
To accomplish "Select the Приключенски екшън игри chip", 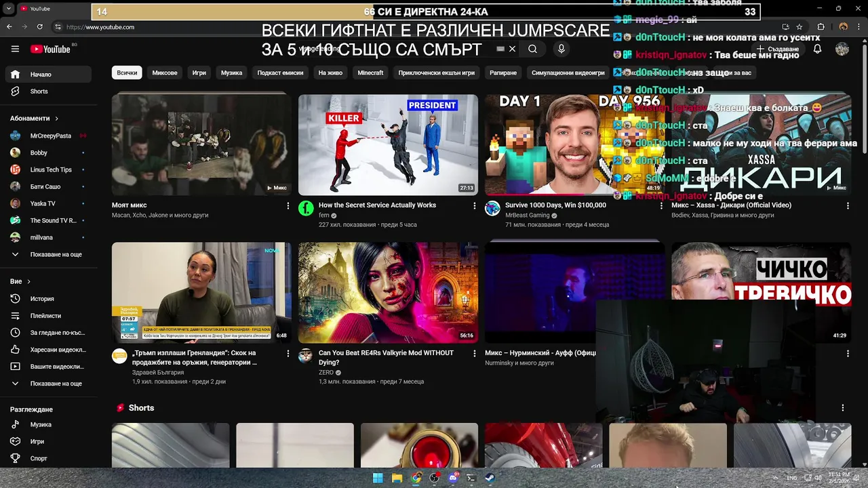I will click(437, 73).
